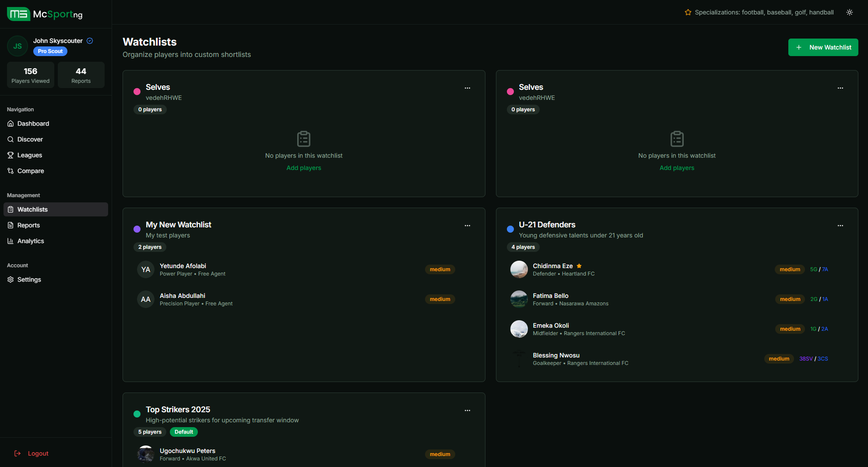Go to Dashboard in the sidebar
This screenshot has width=868, height=467.
click(x=33, y=124)
